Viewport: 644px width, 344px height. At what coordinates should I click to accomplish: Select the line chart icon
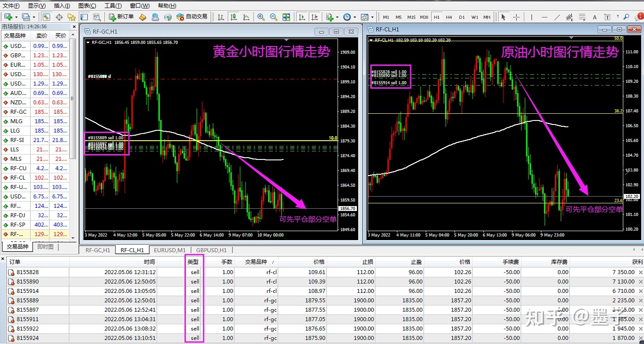pyautogui.click(x=246, y=17)
